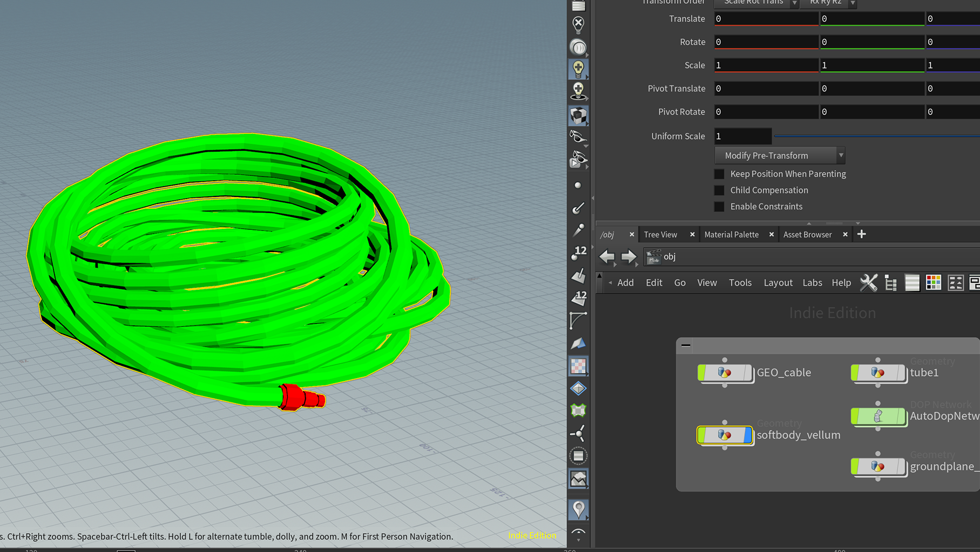This screenshot has width=980, height=552.
Task: Switch to the Material Palette tab
Action: [x=731, y=235]
